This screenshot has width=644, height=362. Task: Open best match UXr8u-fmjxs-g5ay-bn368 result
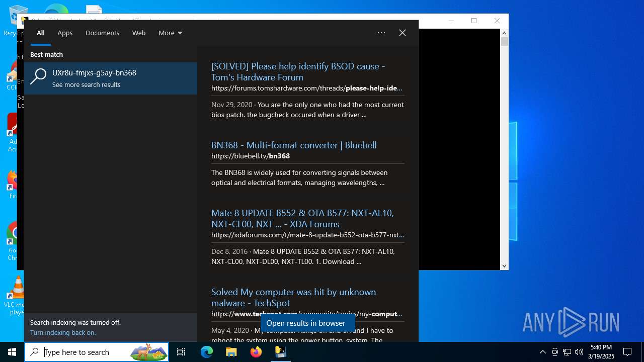[x=111, y=78]
